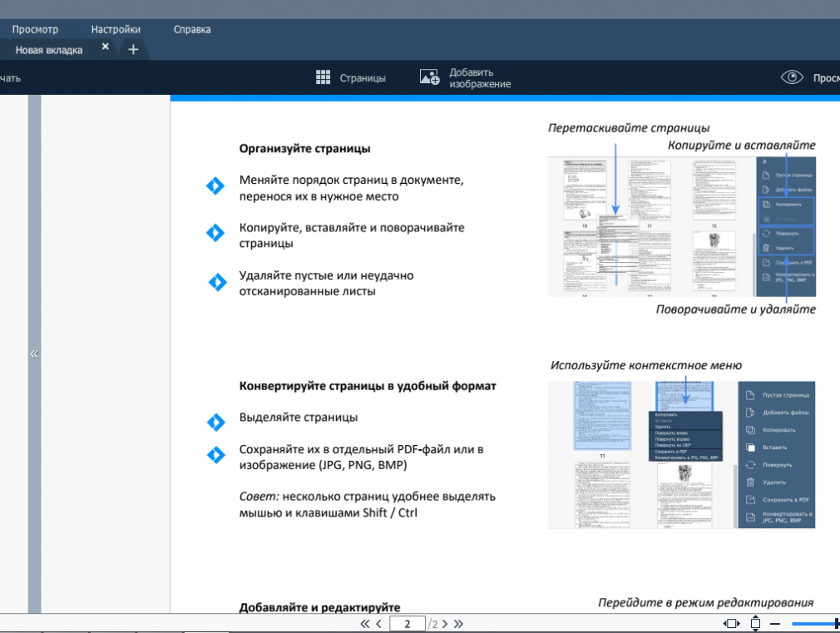840x633 pixels.
Task: Click the heading 'Добавляйте и редактируйте'
Action: point(319,607)
